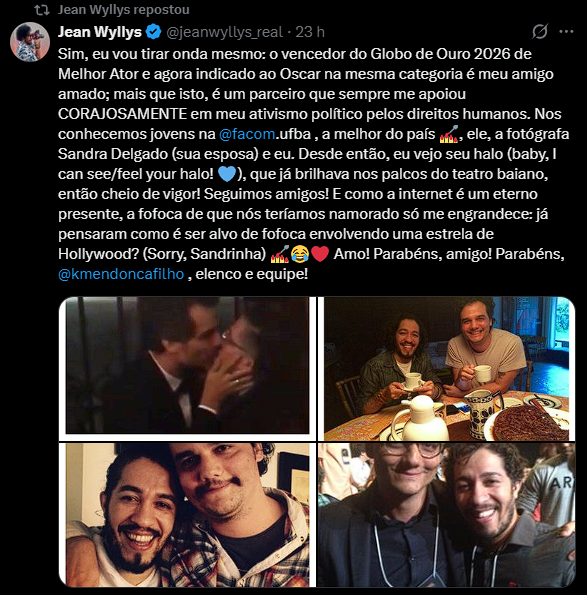Click the microphone emoji after 'do país'

[x=449, y=134]
